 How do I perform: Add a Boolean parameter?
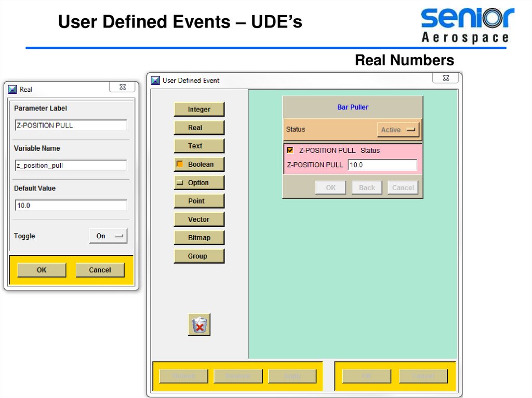click(199, 164)
